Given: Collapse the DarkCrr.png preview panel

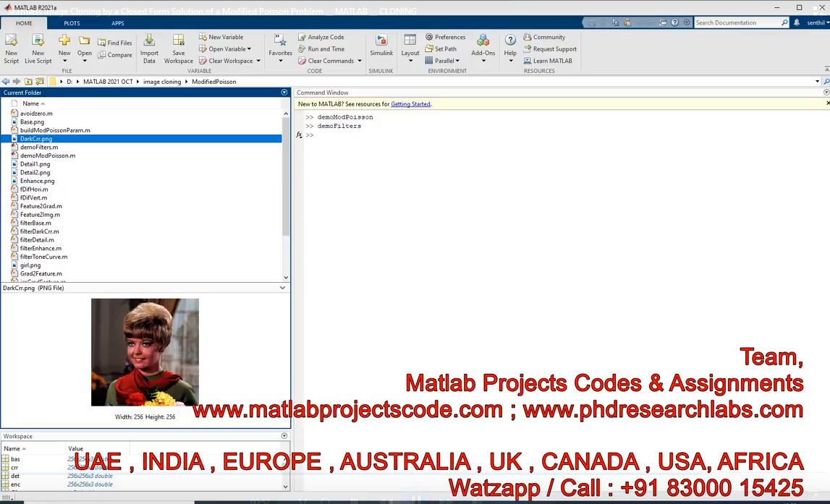Looking at the screenshot, I should 283,288.
